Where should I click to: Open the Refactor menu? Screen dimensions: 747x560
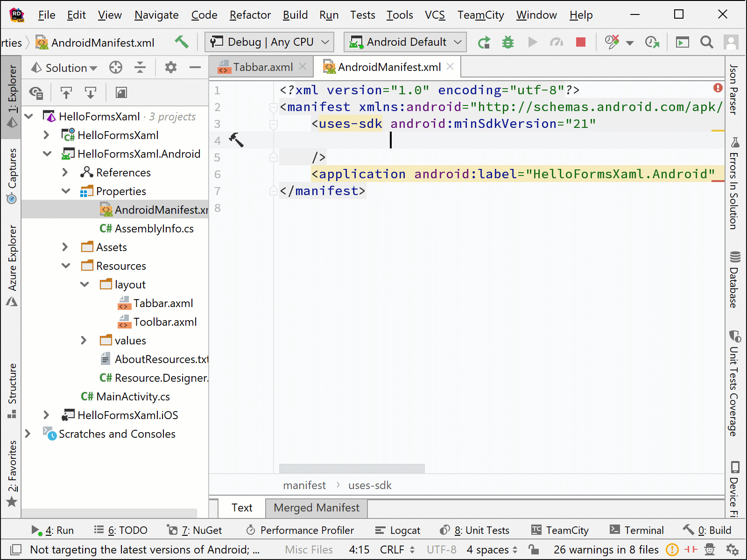pos(250,15)
